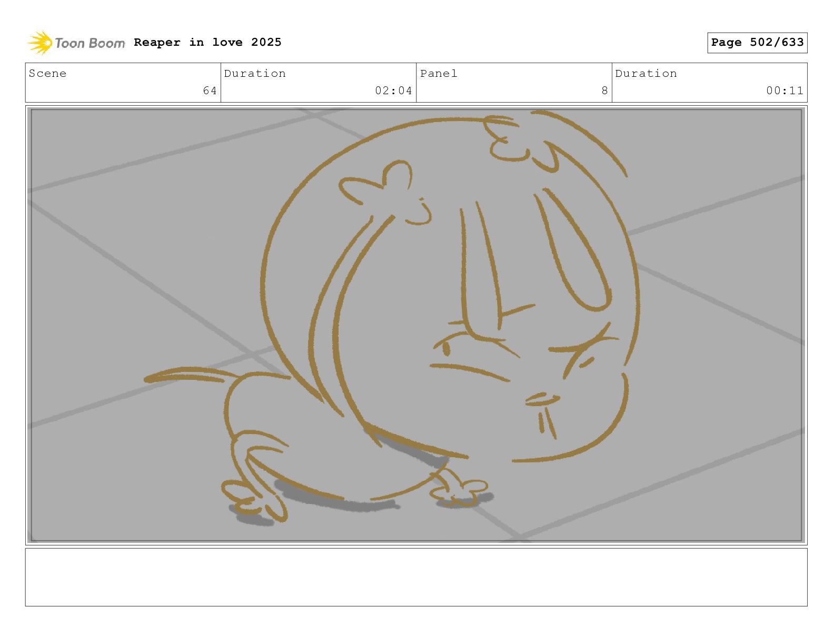Click the empty notes box below the panel
834x644 pixels.
416,577
